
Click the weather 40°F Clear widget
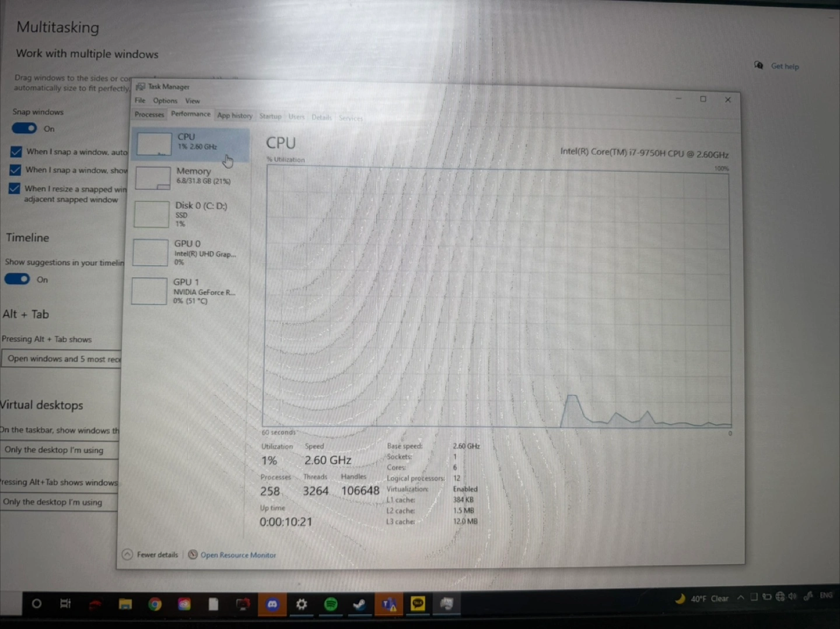(x=702, y=598)
